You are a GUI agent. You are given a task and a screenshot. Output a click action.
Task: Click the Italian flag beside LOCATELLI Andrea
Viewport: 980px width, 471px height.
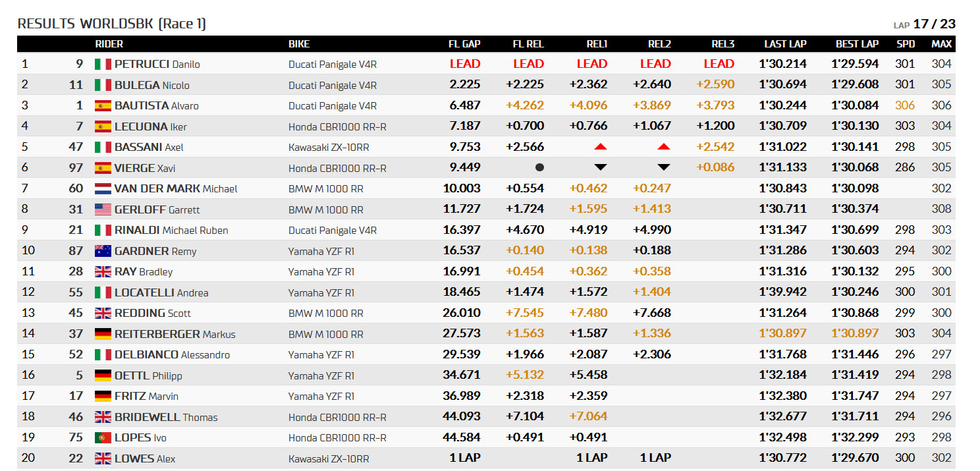[x=103, y=292]
